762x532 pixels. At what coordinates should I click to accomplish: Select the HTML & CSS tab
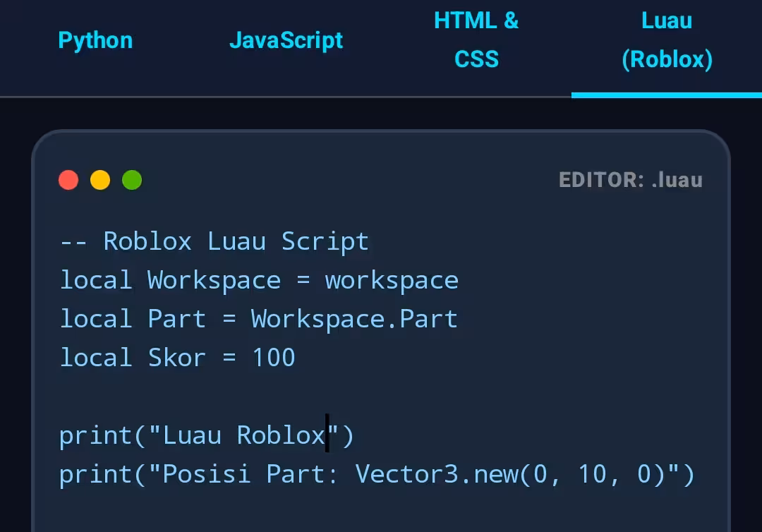click(x=476, y=40)
